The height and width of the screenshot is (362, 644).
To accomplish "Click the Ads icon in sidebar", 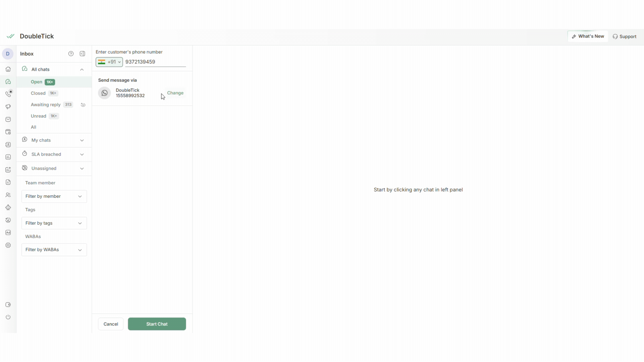I will (8, 233).
